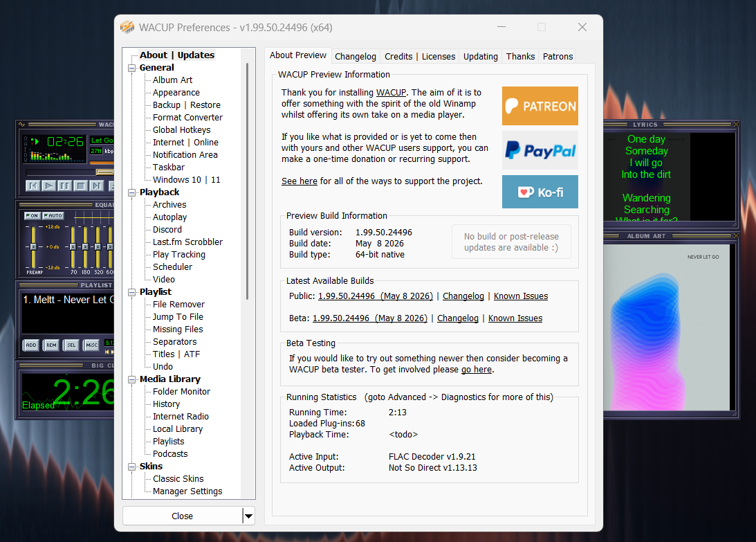The image size is (756, 542).
Task: Open the Public build Known Issues link
Action: point(521,296)
